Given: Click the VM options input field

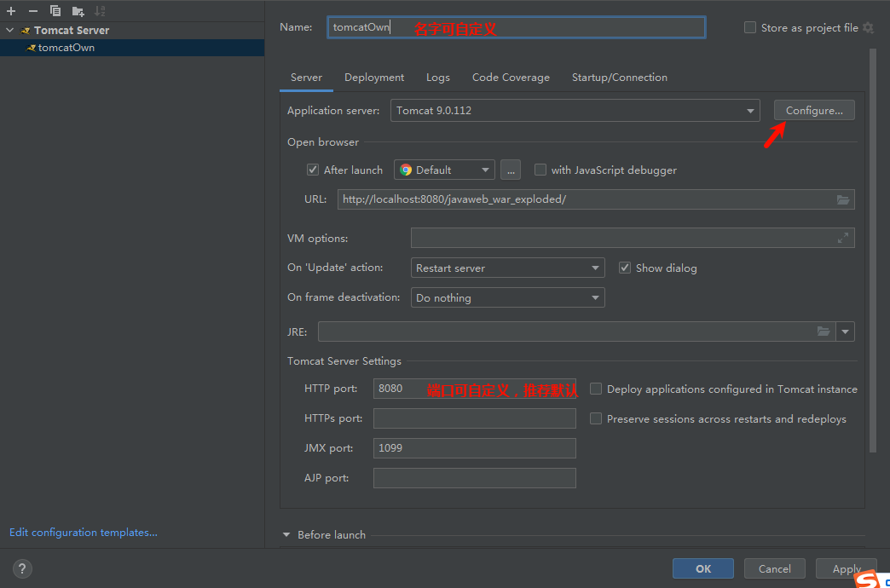Looking at the screenshot, I should 633,239.
